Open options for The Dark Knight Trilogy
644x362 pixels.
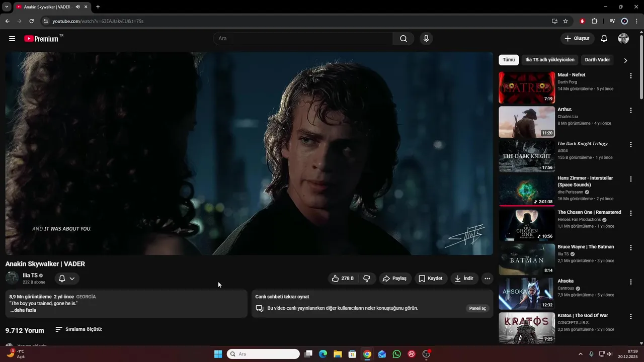631,144
